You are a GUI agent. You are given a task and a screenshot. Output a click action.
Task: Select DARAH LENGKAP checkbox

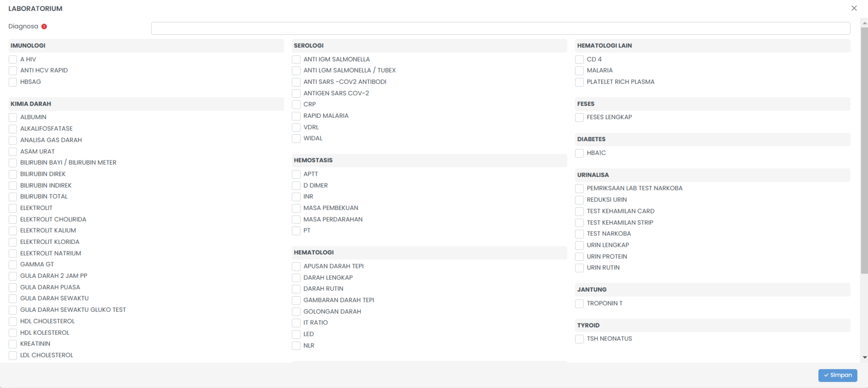pyautogui.click(x=296, y=278)
